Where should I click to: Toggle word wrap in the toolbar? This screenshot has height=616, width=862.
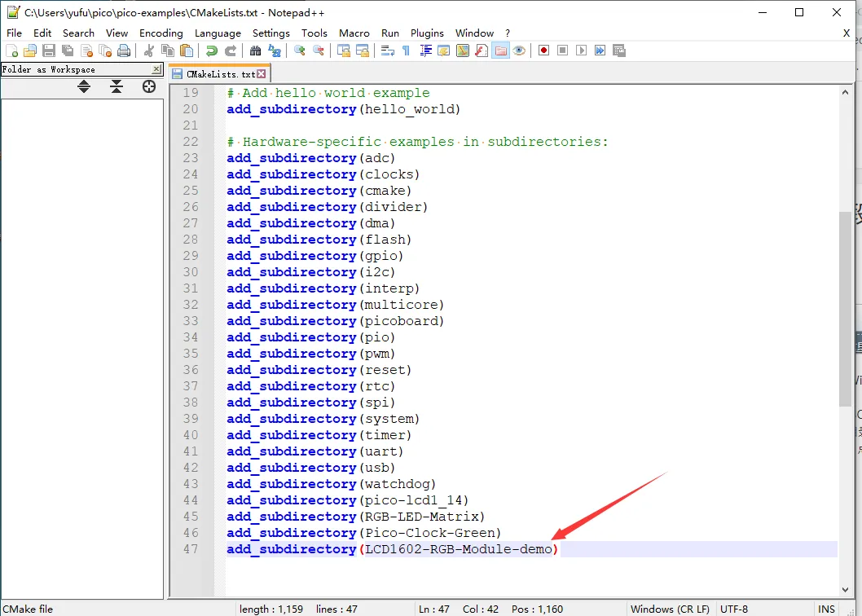pyautogui.click(x=388, y=51)
